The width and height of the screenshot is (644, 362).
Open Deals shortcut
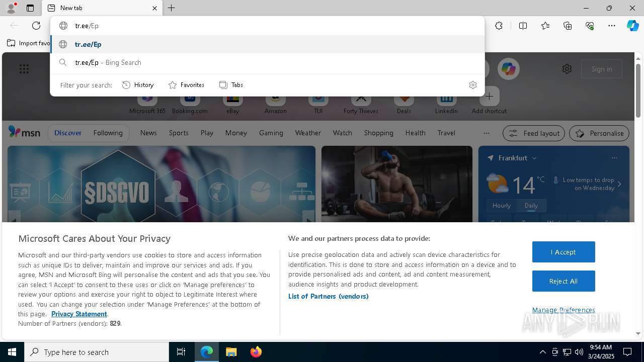(x=404, y=103)
